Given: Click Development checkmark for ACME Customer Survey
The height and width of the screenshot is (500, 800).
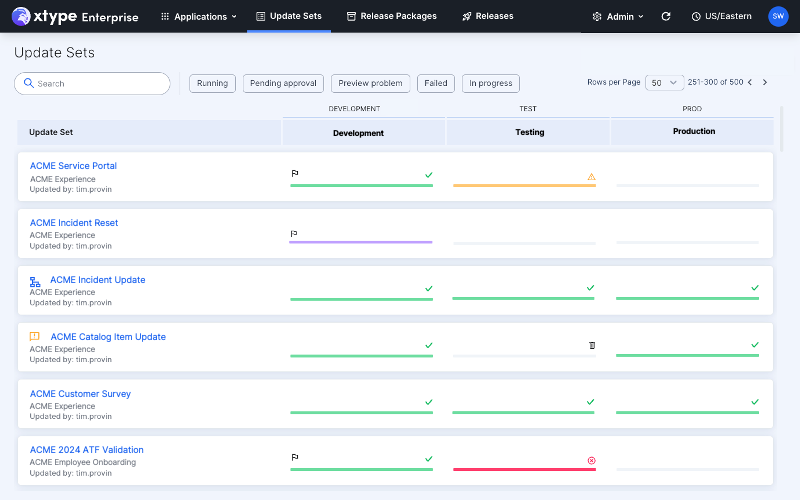Looking at the screenshot, I should coord(429,402).
